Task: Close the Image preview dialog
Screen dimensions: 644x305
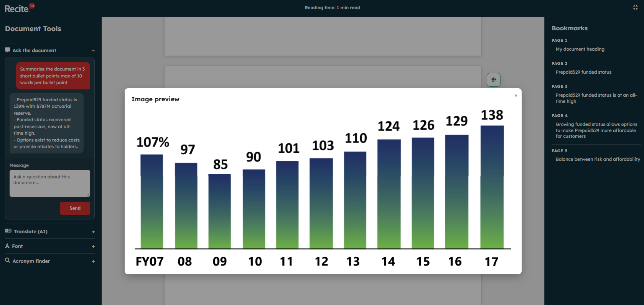Action: [x=516, y=96]
